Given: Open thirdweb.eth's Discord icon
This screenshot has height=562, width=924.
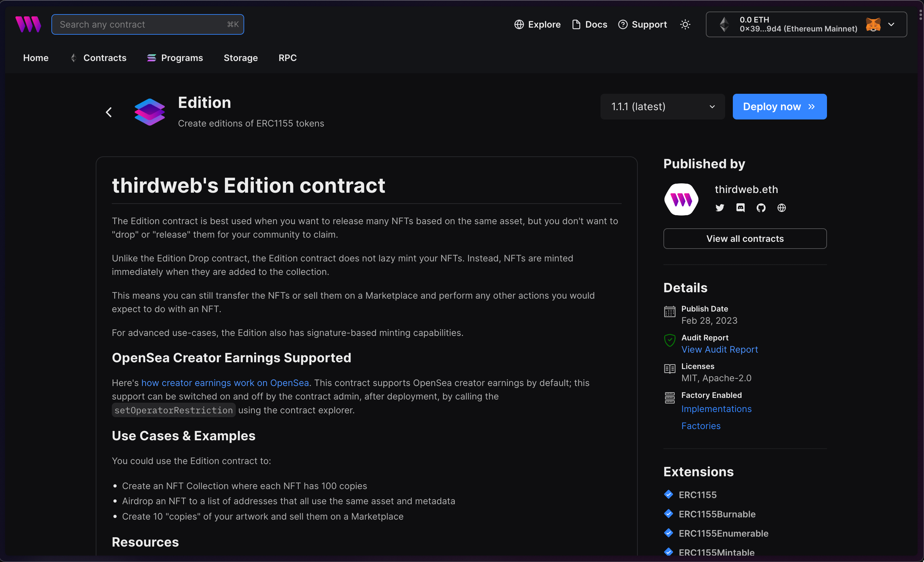Looking at the screenshot, I should coord(740,208).
